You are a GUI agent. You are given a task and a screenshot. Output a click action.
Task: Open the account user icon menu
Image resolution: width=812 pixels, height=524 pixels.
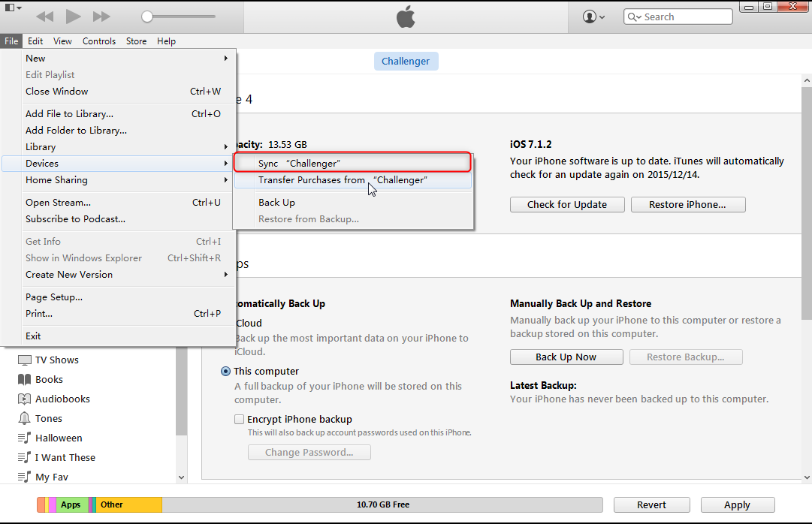click(x=593, y=17)
